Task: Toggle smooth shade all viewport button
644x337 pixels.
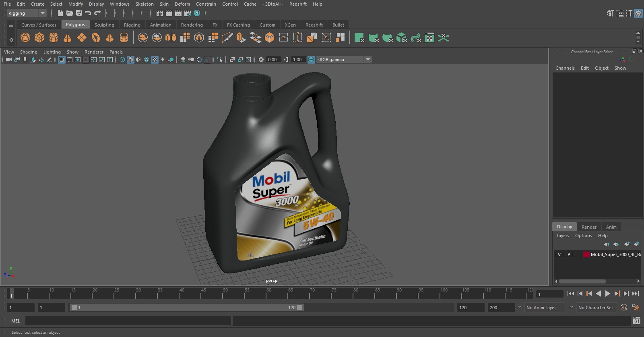Action: tap(130, 60)
